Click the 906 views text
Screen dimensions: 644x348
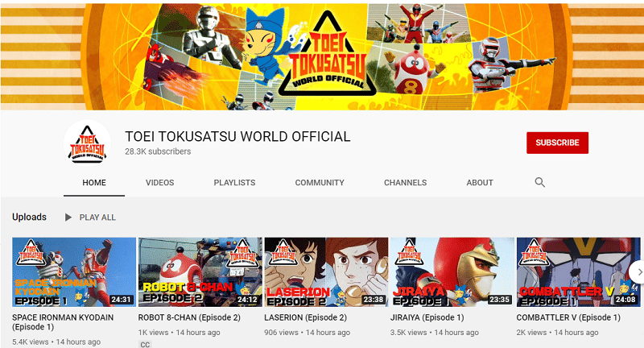(281, 333)
